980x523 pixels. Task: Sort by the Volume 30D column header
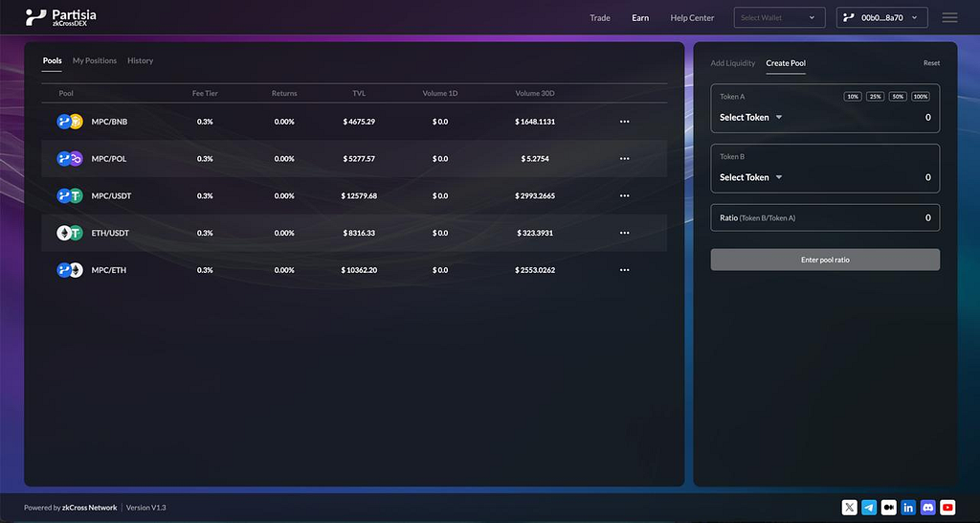[535, 93]
